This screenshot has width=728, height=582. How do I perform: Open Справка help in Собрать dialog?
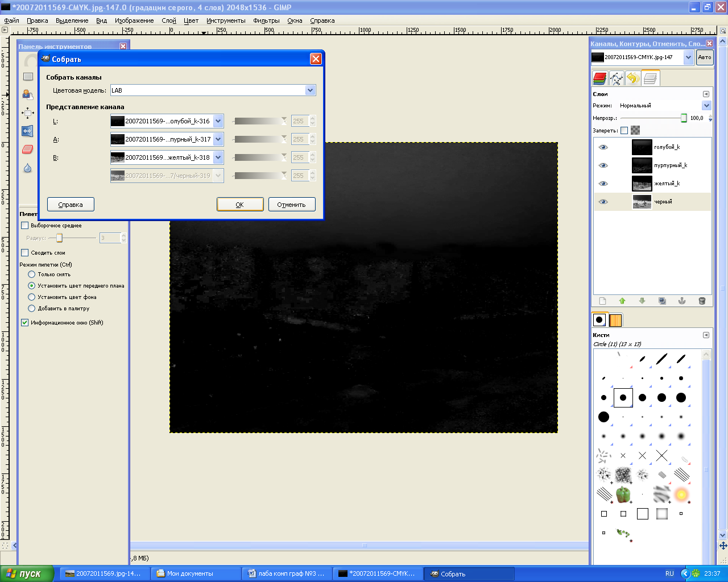pos(71,205)
